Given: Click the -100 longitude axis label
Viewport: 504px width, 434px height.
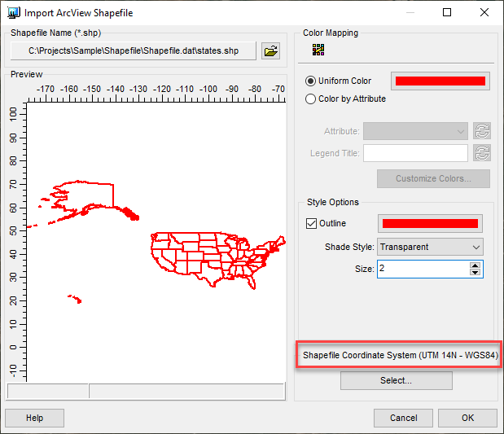Looking at the screenshot, I should click(x=208, y=89).
